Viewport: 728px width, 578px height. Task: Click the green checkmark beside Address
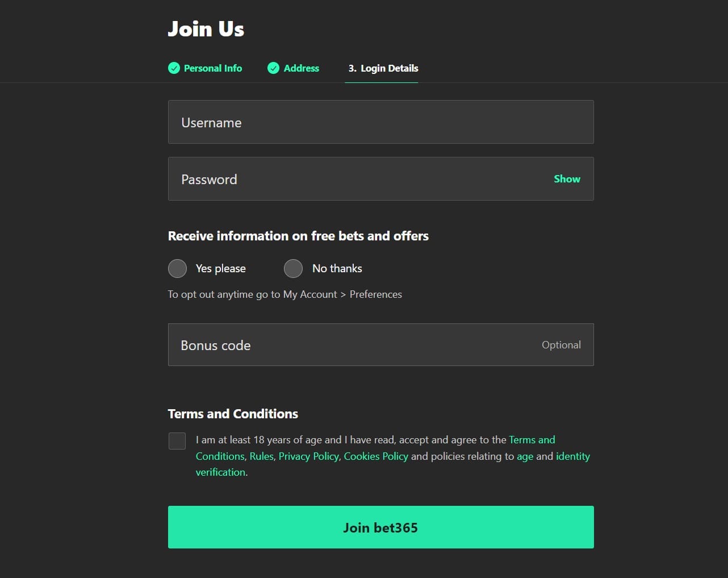[x=273, y=68]
